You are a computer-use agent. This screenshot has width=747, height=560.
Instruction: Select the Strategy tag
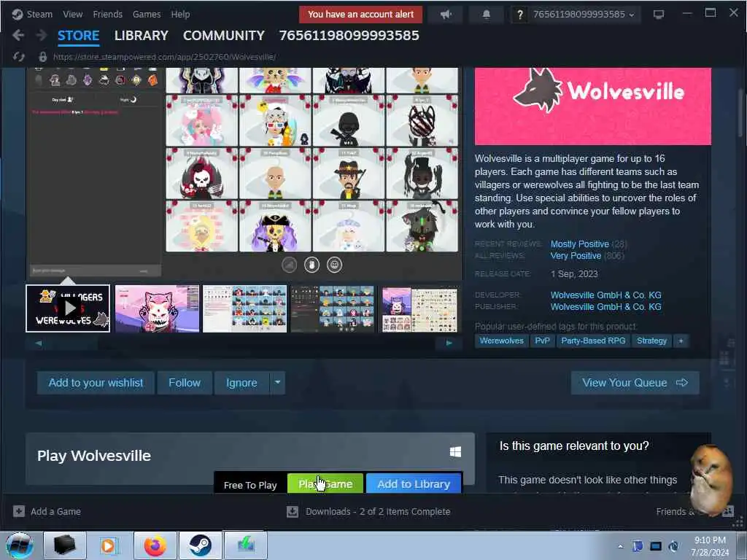[x=651, y=341]
